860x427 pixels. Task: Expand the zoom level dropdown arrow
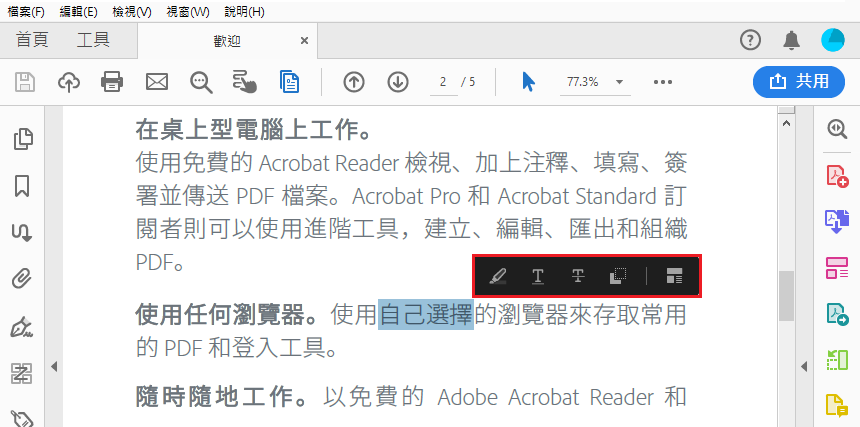[x=619, y=82]
